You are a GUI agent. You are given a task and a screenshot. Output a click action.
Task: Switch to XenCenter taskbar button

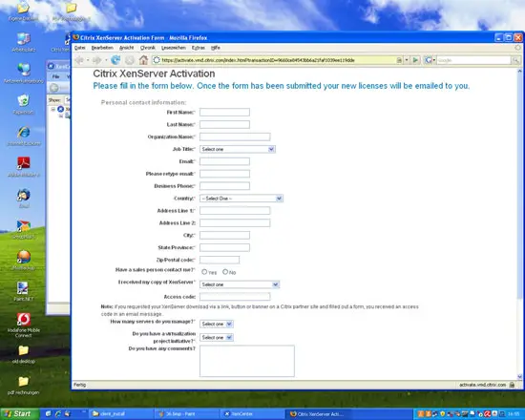click(x=253, y=414)
